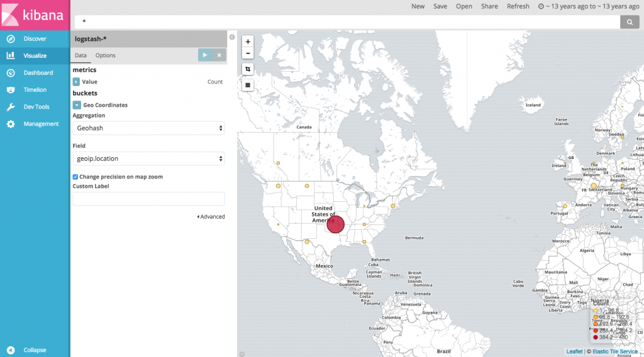The height and width of the screenshot is (357, 644).
Task: Zoom out on the map
Action: click(x=248, y=53)
